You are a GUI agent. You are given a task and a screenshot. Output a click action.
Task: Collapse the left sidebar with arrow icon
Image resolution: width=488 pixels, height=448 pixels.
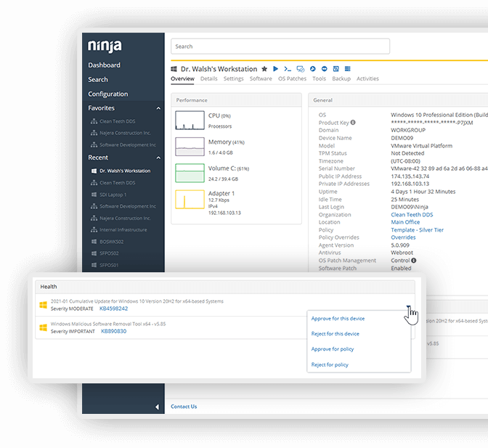click(x=157, y=407)
